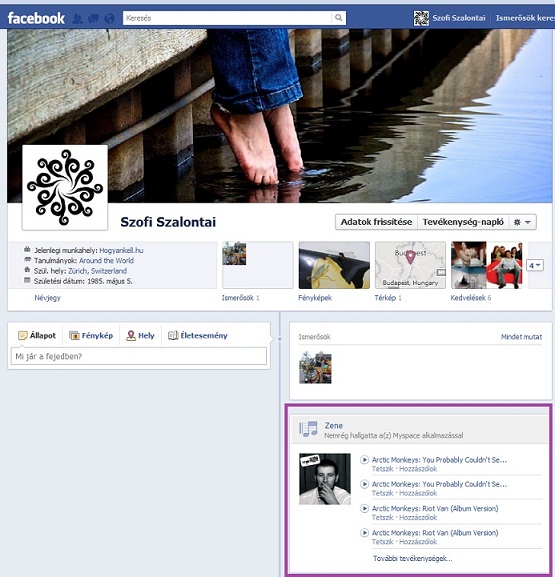The width and height of the screenshot is (555, 577).
Task: Click Ismerősök keresése in top bar
Action: click(x=525, y=18)
